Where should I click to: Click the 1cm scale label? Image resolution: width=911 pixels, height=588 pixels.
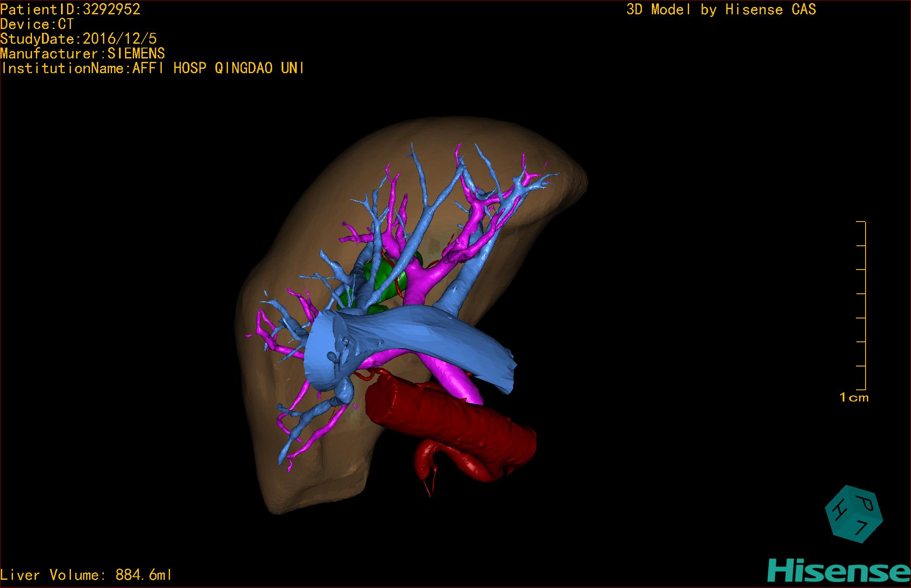point(853,397)
